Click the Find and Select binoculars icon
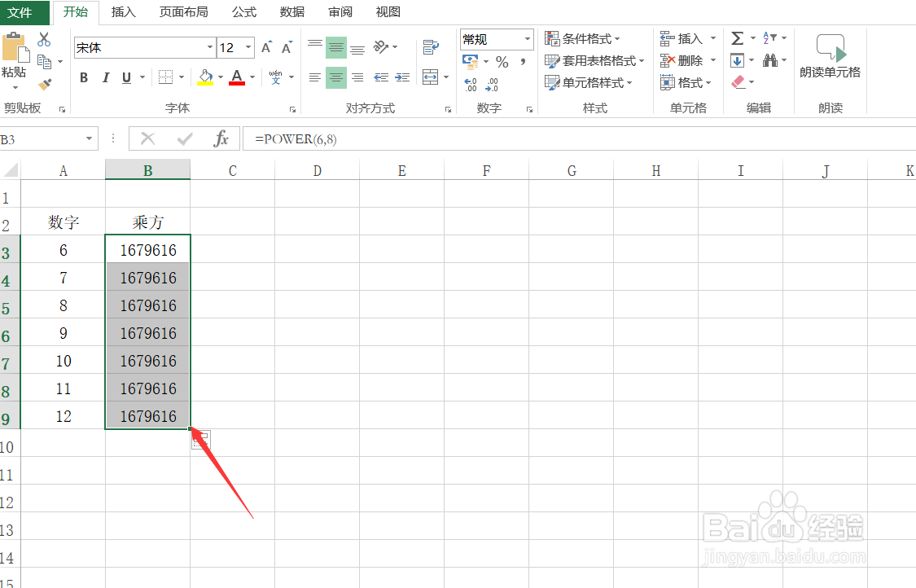Image resolution: width=916 pixels, height=588 pixels. tap(771, 60)
